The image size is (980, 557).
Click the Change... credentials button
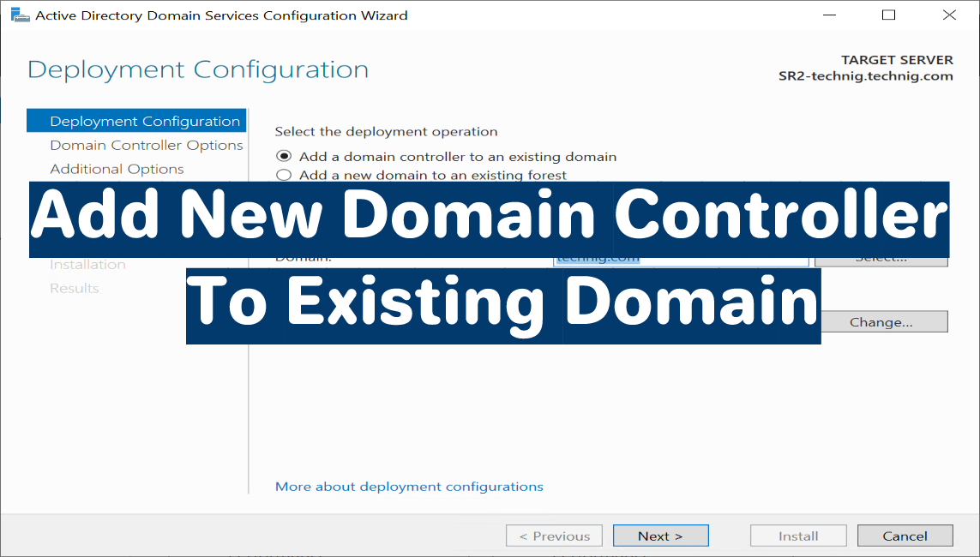pyautogui.click(x=884, y=321)
